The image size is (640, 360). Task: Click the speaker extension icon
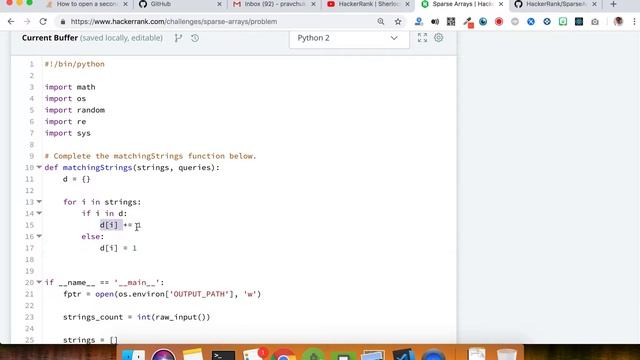(435, 22)
